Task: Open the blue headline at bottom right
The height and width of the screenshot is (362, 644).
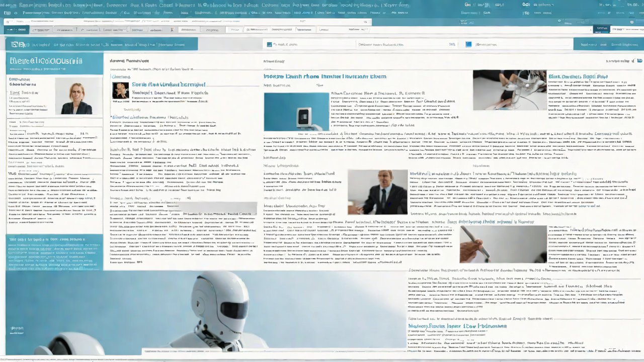Action: coord(457,326)
